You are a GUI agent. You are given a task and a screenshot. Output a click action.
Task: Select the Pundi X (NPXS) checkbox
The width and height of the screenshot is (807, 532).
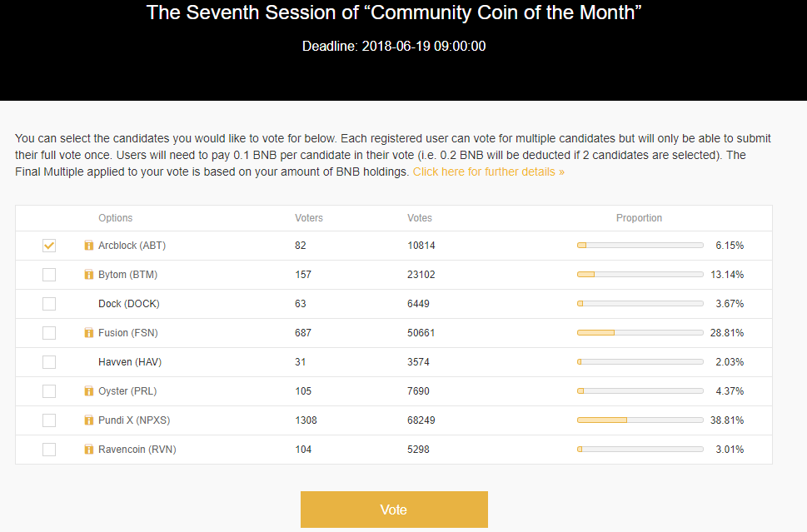point(49,420)
